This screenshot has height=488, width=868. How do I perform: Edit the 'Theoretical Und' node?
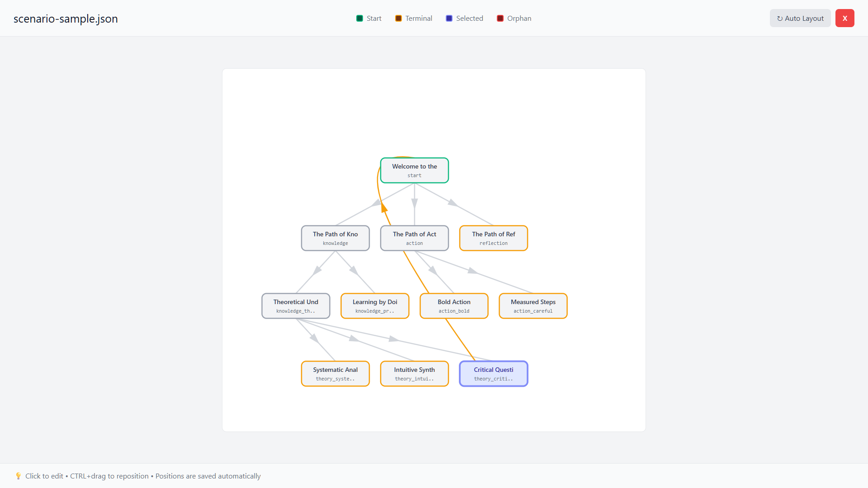point(296,306)
